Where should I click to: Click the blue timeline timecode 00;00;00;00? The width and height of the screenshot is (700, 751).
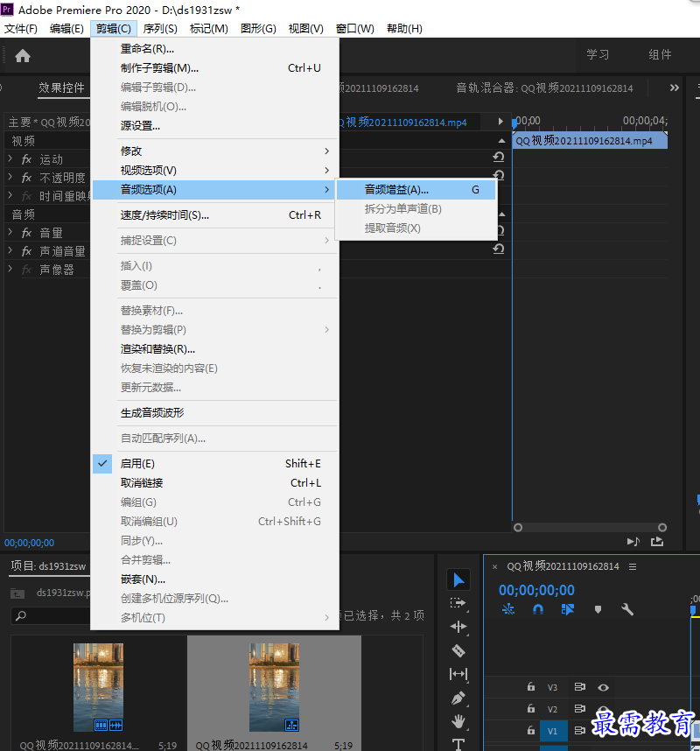tap(536, 590)
